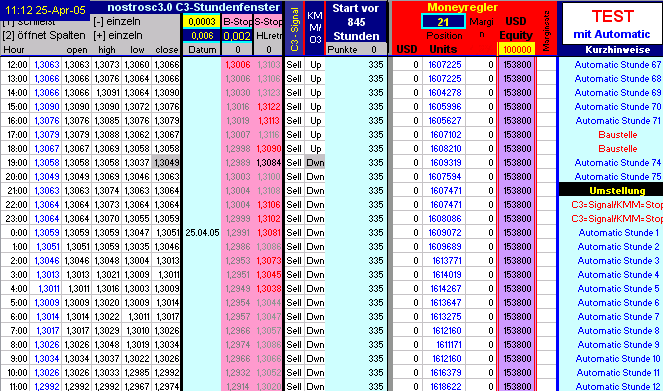Select the Moneyregler input cell showing 21
This screenshot has width=663, height=391.
pos(443,22)
